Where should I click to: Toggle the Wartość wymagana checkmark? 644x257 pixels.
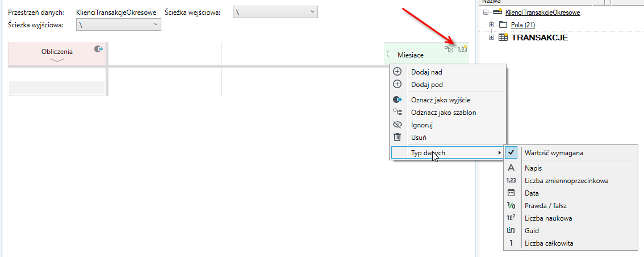(511, 152)
